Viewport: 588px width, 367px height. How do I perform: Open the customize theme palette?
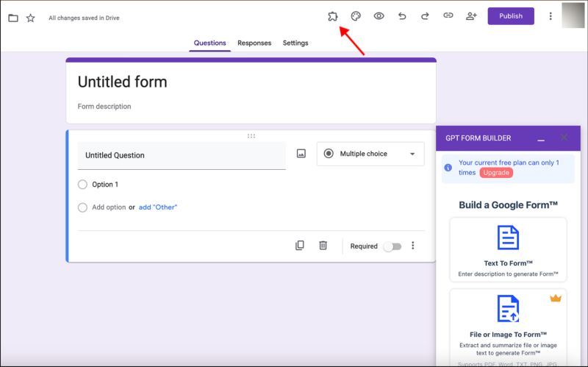pyautogui.click(x=356, y=16)
